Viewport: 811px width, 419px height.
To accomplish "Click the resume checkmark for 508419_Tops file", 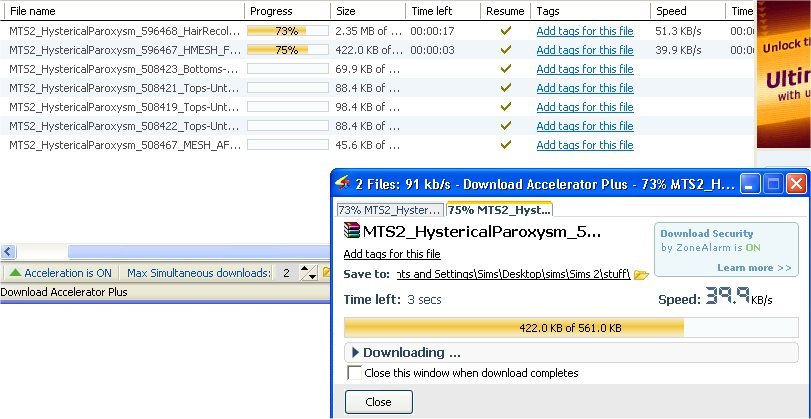I will tap(506, 107).
